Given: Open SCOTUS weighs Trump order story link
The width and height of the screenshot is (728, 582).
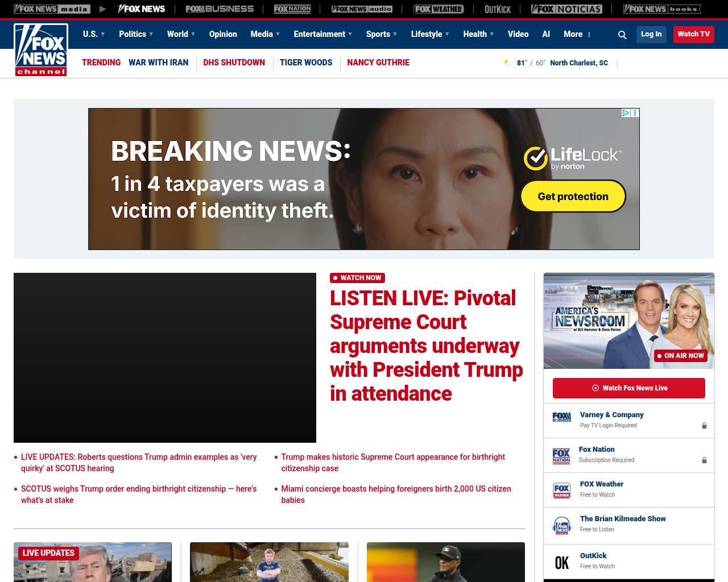Looking at the screenshot, I should 139,494.
